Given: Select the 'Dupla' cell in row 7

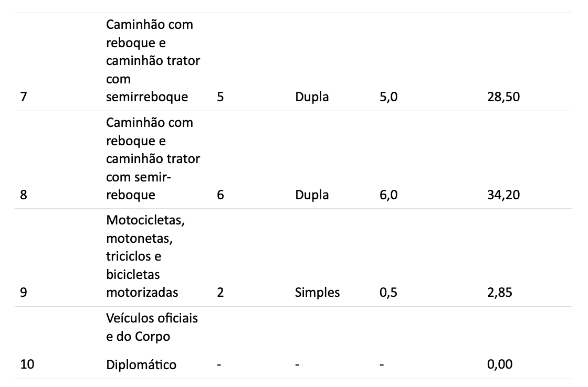Looking at the screenshot, I should (x=312, y=96).
